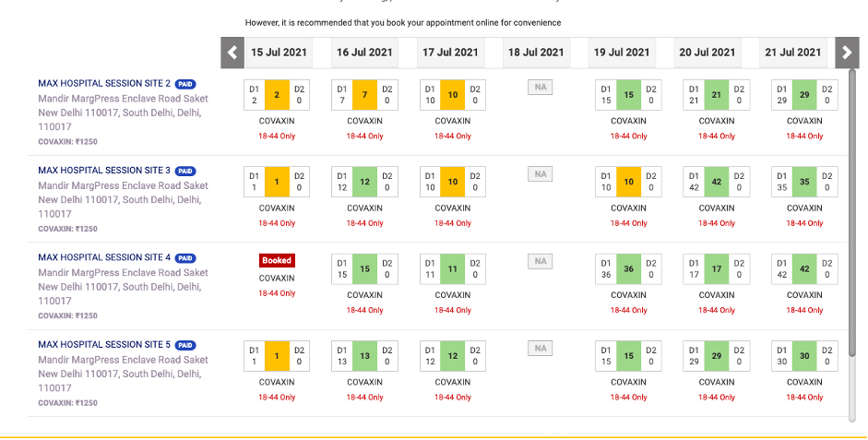The width and height of the screenshot is (868, 440).
Task: Open MAX HOSPITAL SESSION SITE 2 link
Action: [x=104, y=84]
